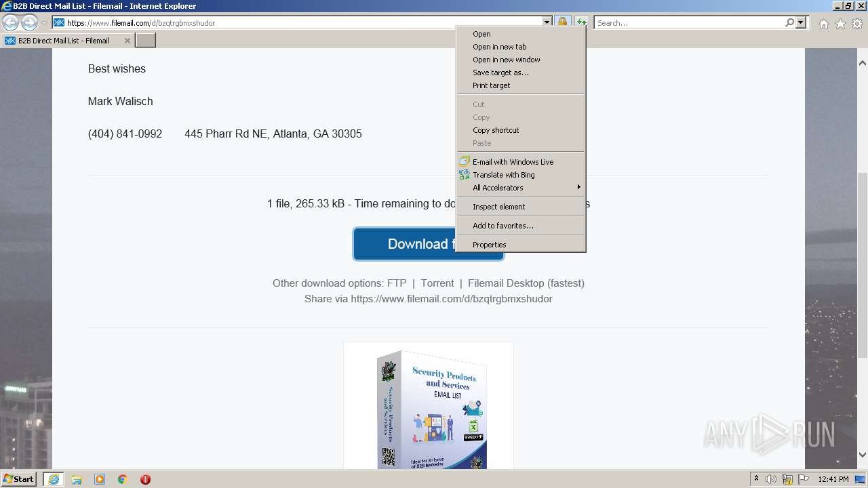Show hidden system tray icons

(x=756, y=479)
